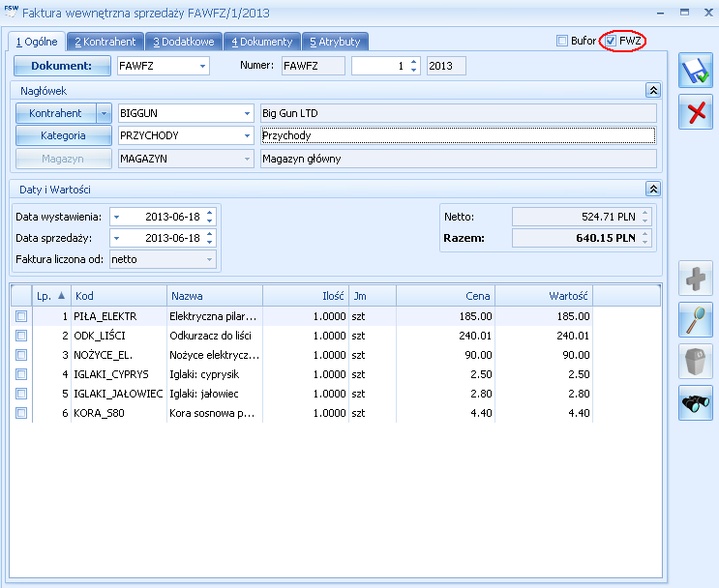Image resolution: width=719 pixels, height=588 pixels.
Task: Adjust Data sprzedaży with its spinner
Action: (210, 238)
